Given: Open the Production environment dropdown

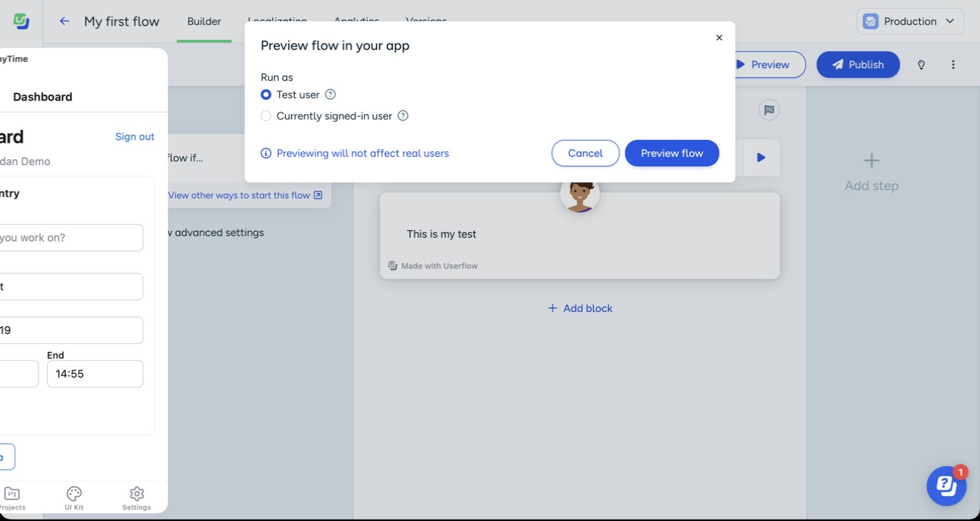Looking at the screenshot, I should tap(910, 21).
